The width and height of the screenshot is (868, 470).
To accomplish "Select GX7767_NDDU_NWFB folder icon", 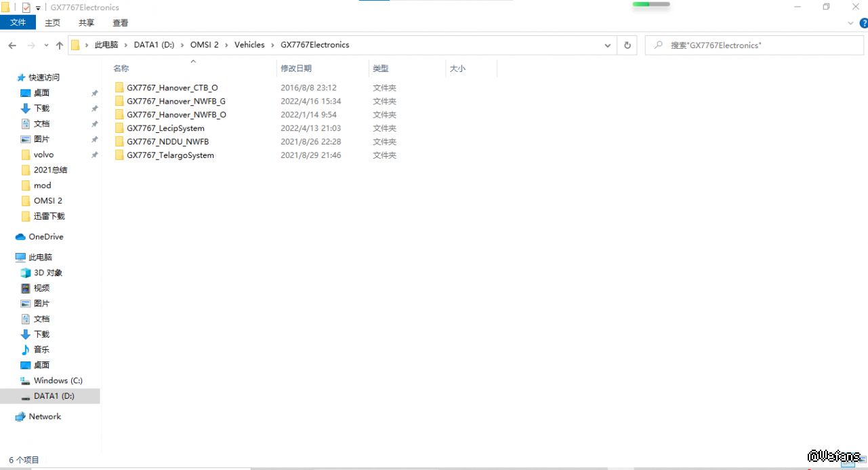I will point(119,142).
